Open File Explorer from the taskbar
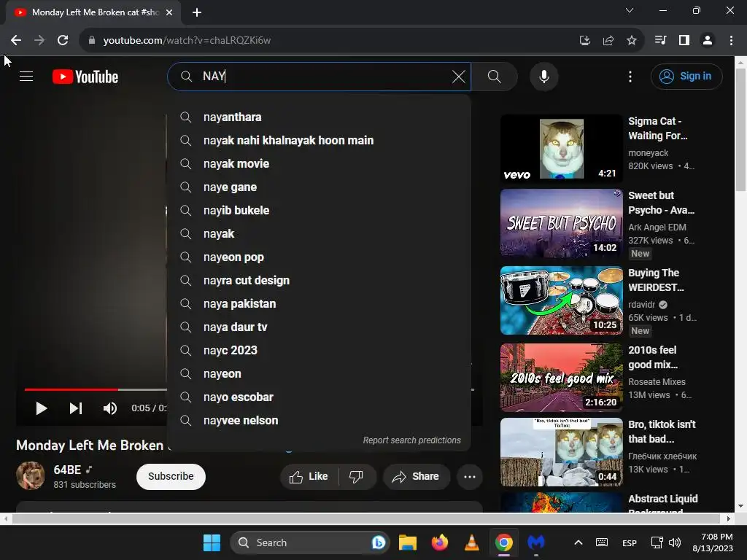The height and width of the screenshot is (560, 747). click(x=408, y=542)
